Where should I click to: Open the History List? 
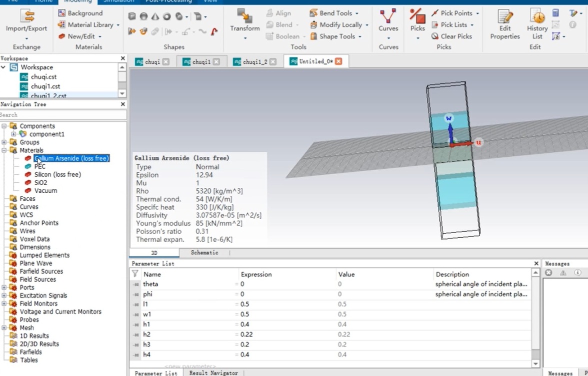(x=537, y=16)
